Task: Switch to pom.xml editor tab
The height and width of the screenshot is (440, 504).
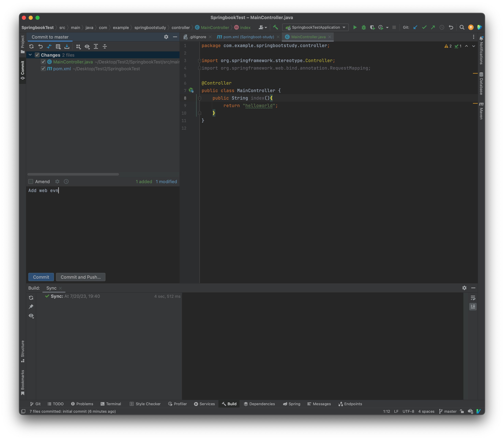Action: pyautogui.click(x=248, y=37)
